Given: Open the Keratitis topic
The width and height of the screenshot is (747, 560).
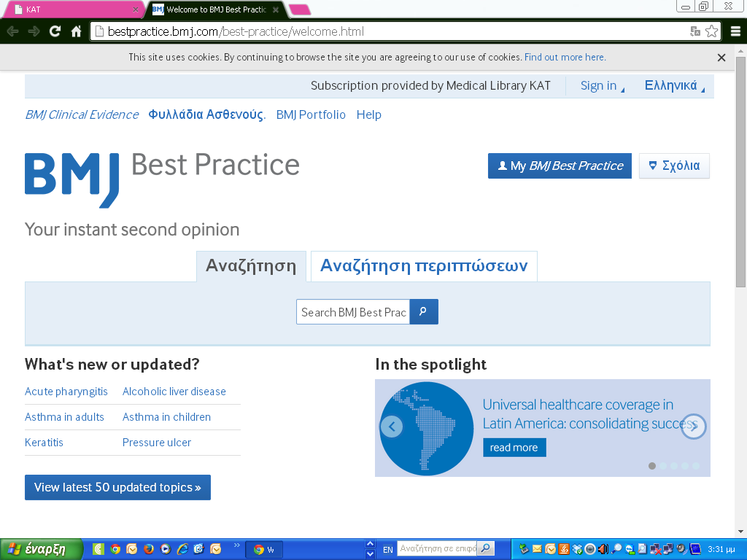Looking at the screenshot, I should point(44,443).
